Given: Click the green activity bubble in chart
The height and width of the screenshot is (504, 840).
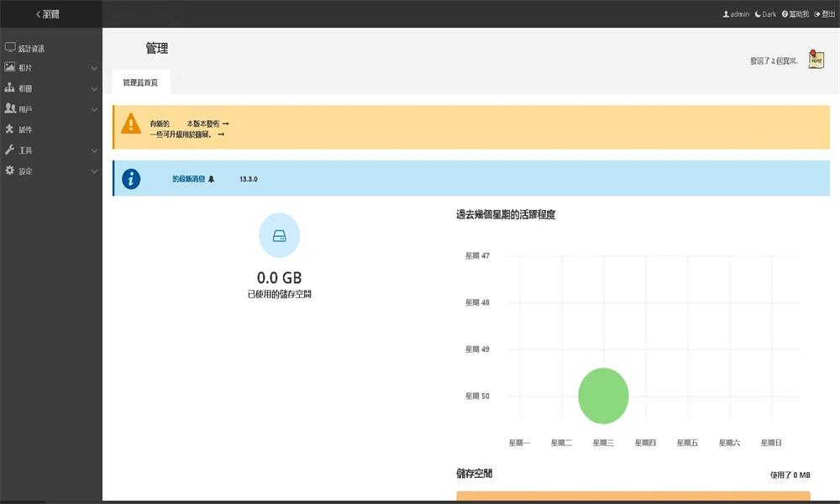Looking at the screenshot, I should [x=603, y=396].
